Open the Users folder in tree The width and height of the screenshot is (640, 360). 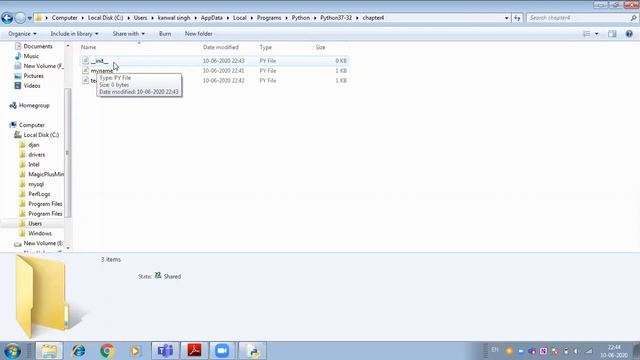click(35, 224)
